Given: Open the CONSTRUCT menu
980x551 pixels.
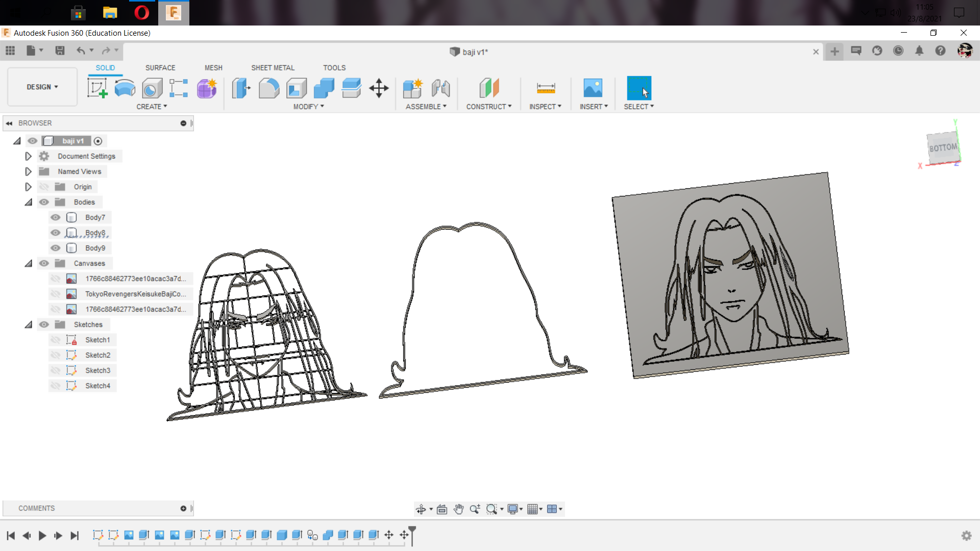Looking at the screenshot, I should point(488,107).
